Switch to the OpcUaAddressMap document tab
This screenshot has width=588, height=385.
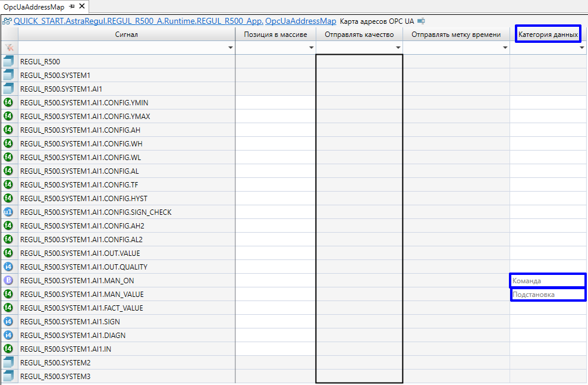33,7
